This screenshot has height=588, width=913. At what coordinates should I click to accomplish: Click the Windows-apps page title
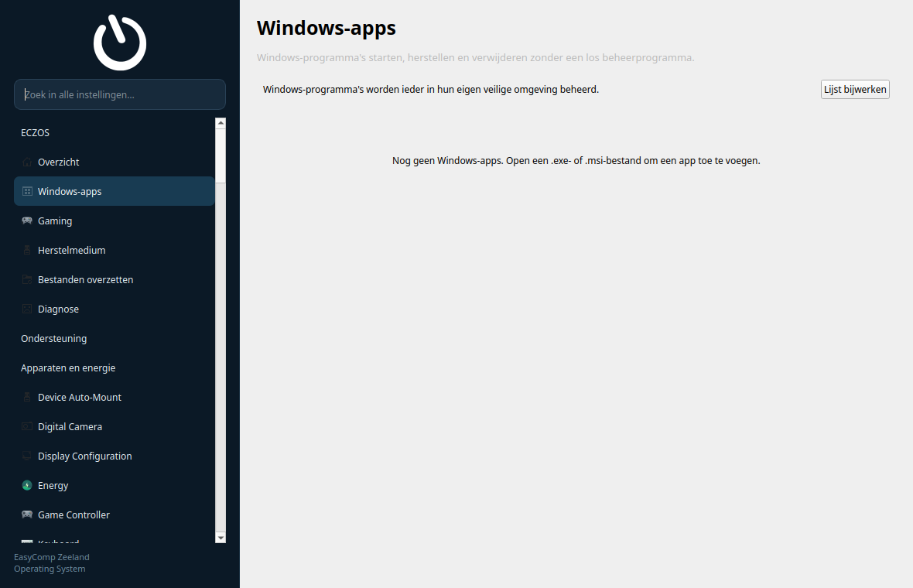tap(326, 28)
